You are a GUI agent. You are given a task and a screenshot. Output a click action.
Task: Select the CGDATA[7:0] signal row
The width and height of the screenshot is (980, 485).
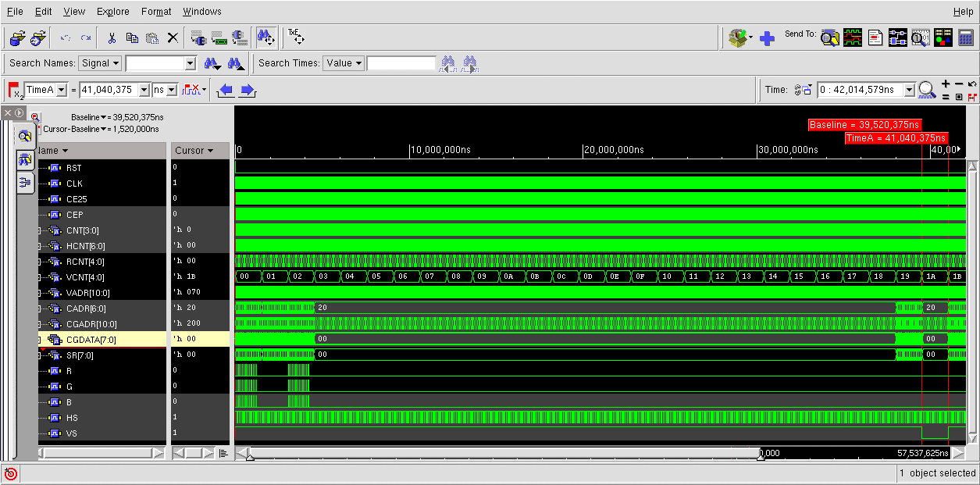[102, 339]
